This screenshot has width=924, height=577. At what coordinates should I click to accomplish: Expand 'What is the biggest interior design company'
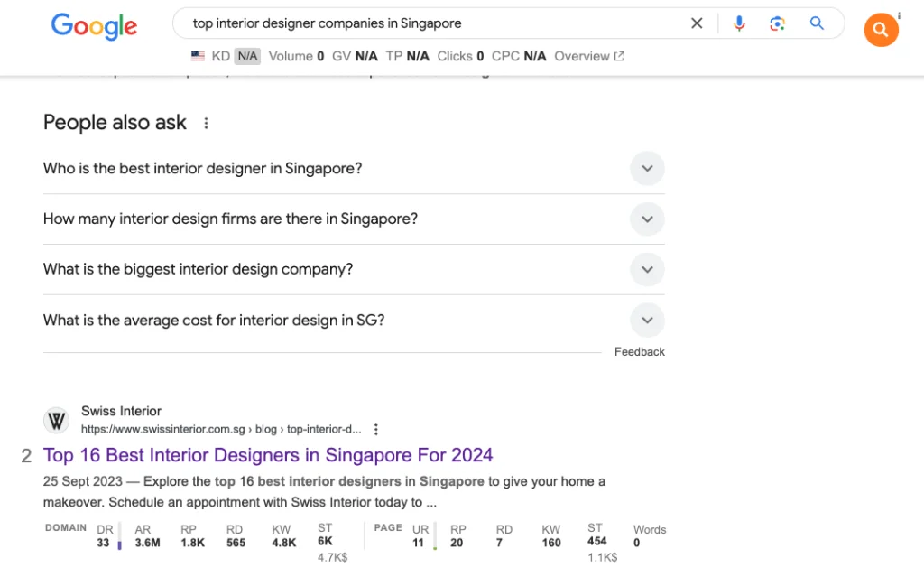point(646,270)
